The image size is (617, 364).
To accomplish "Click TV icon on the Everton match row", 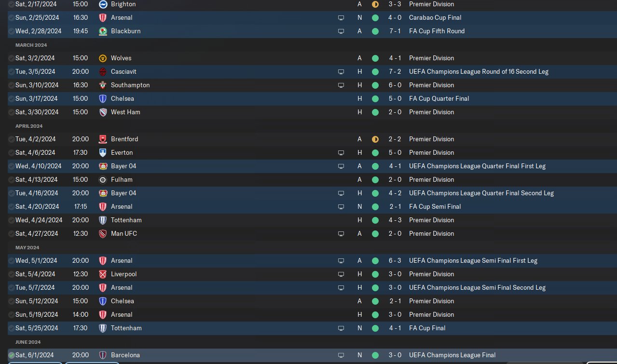I will (341, 153).
